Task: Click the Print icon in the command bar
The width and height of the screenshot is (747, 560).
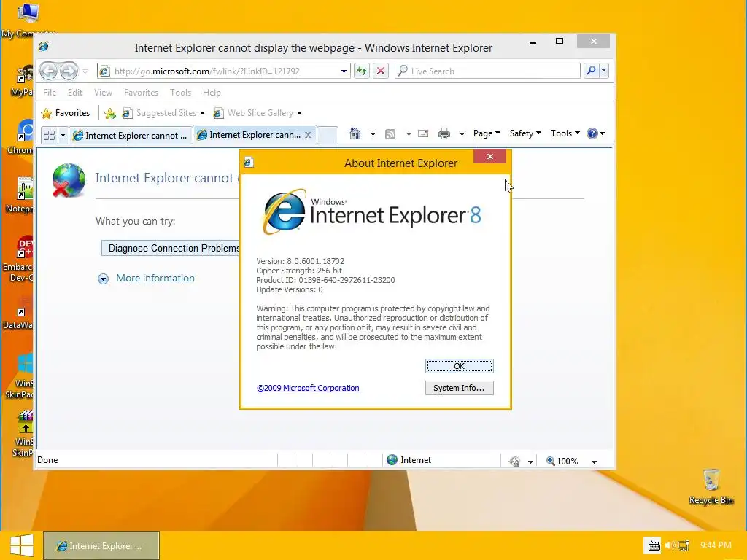Action: click(444, 133)
